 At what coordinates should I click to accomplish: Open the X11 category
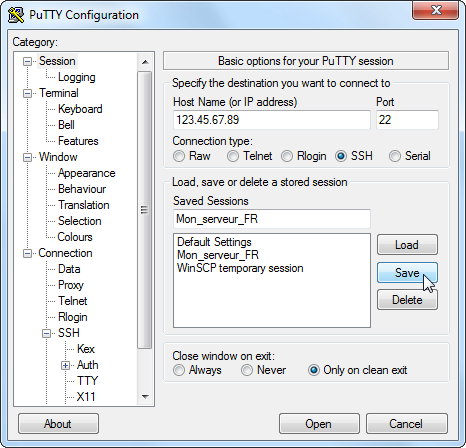[x=86, y=397]
